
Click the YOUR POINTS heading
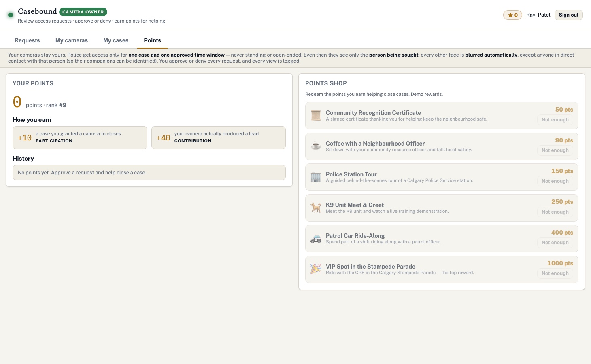pos(33,83)
